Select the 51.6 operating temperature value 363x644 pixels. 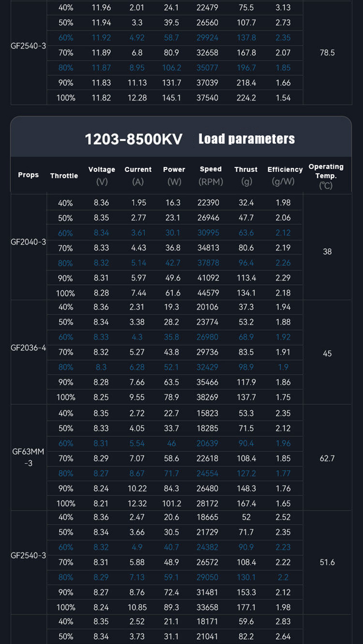327,562
